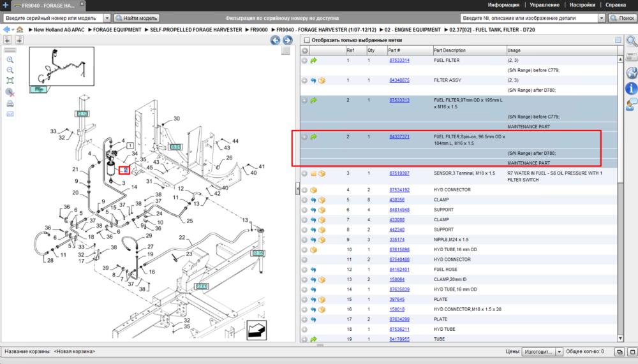Open back history dropdown next to blue arrow

[x=13, y=30]
